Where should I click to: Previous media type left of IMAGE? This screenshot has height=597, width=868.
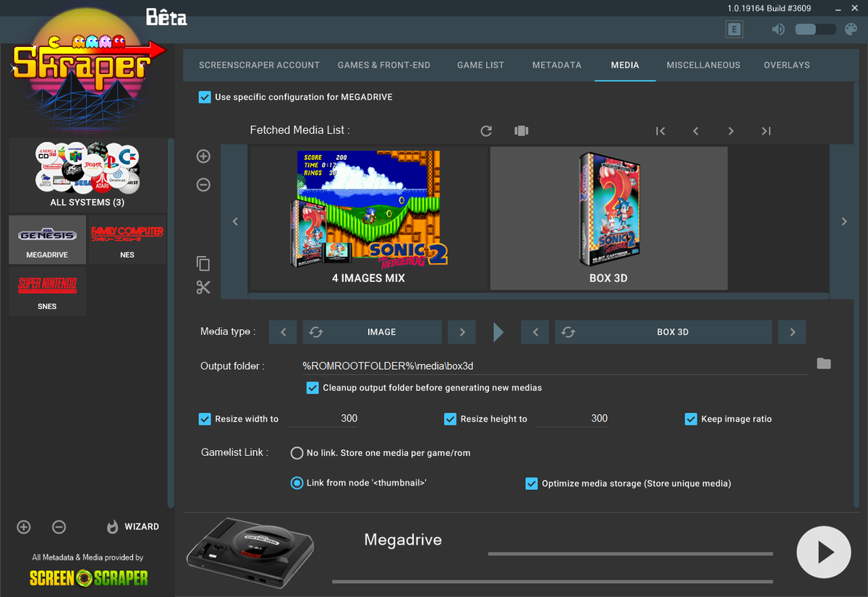(283, 332)
